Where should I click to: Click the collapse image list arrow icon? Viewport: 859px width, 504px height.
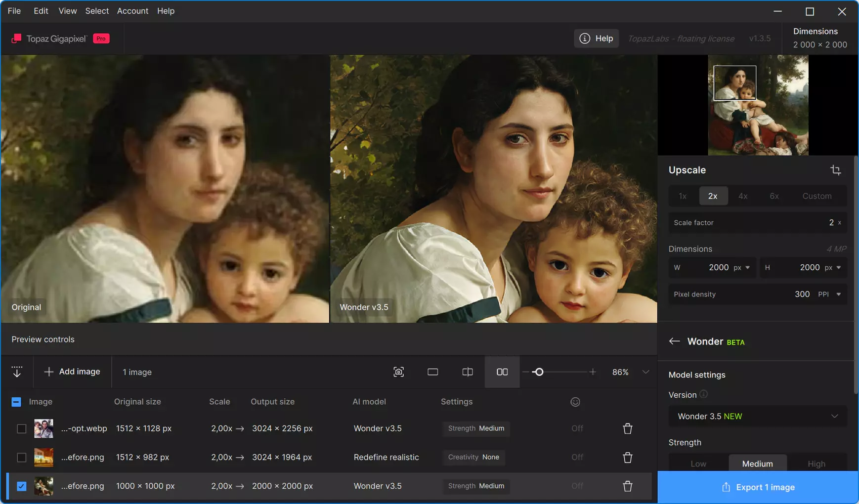click(x=17, y=372)
